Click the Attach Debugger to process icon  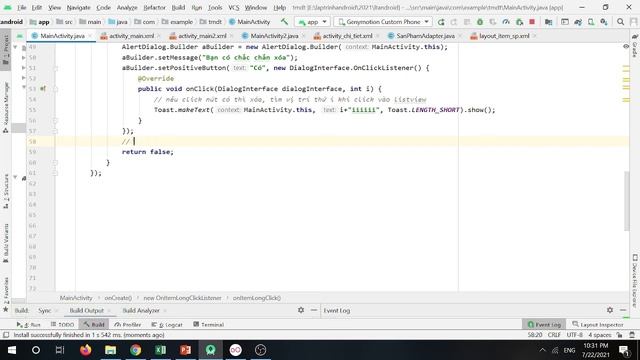coord(519,22)
